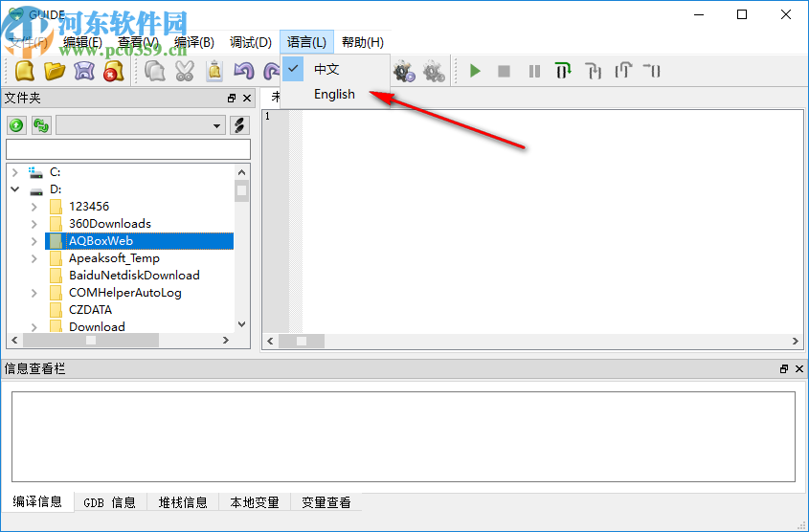This screenshot has width=809, height=532.
Task: Open a file via yellow folder icon
Action: 55,71
